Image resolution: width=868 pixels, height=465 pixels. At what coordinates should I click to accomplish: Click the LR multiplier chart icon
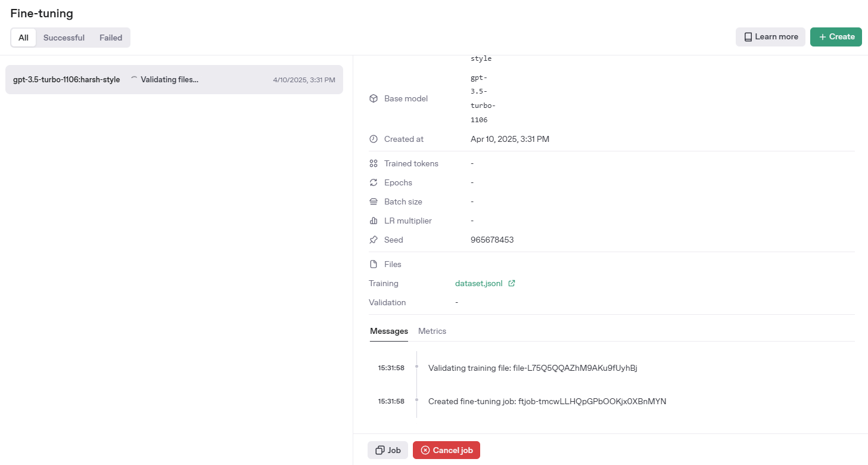click(374, 221)
